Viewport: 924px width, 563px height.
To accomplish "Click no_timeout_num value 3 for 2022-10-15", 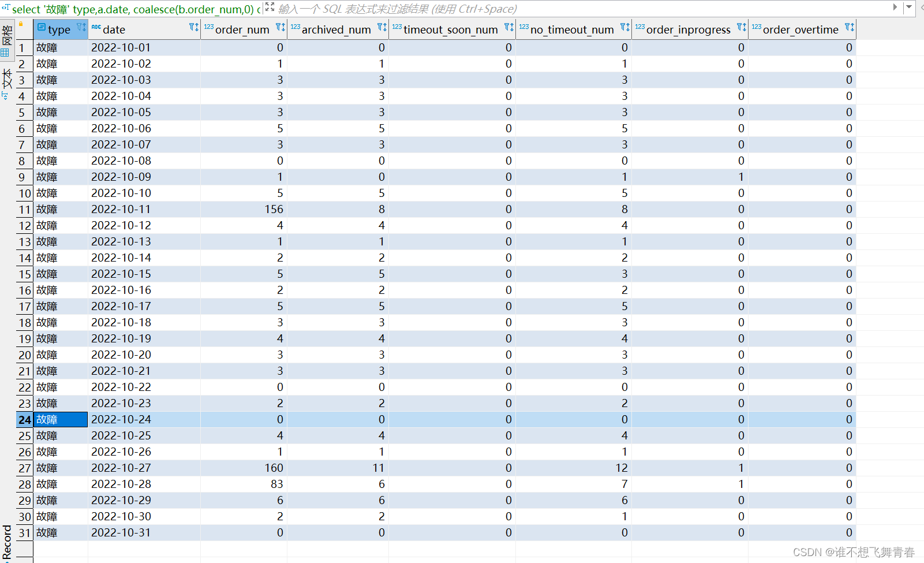I will click(x=574, y=274).
